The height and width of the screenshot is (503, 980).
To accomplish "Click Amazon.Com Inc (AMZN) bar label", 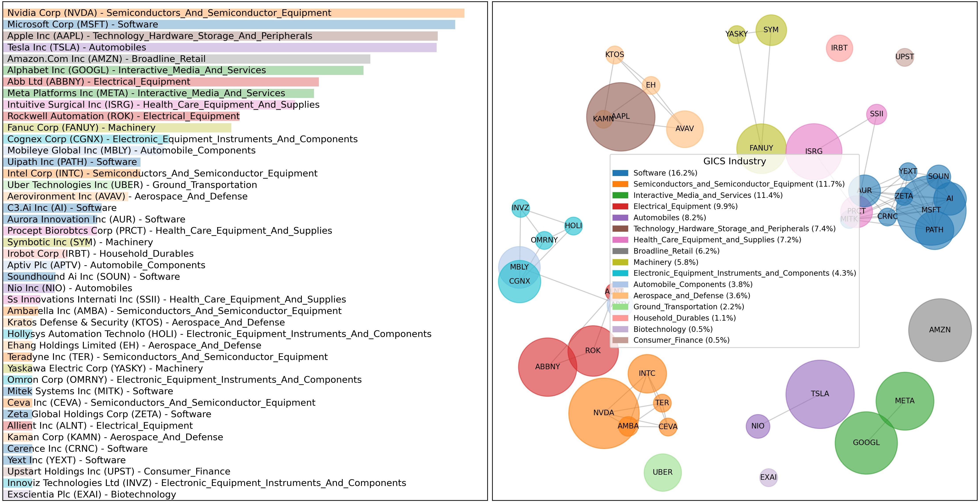I will click(x=106, y=59).
